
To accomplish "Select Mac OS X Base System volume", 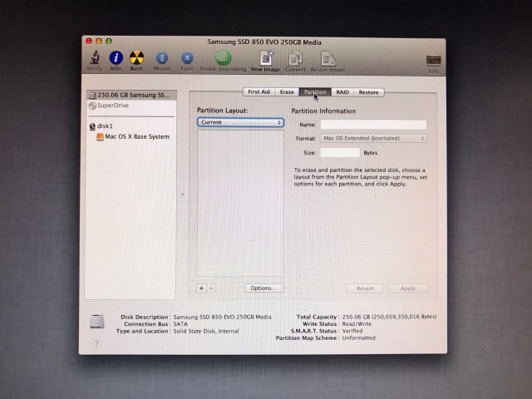I will coord(135,136).
